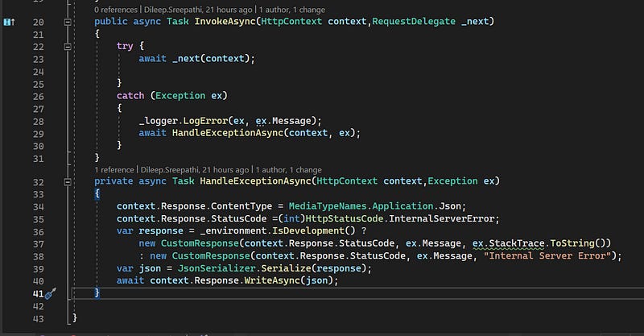
Task: Click HandleExceptionAsync declaration on line 32
Action: 256,181
